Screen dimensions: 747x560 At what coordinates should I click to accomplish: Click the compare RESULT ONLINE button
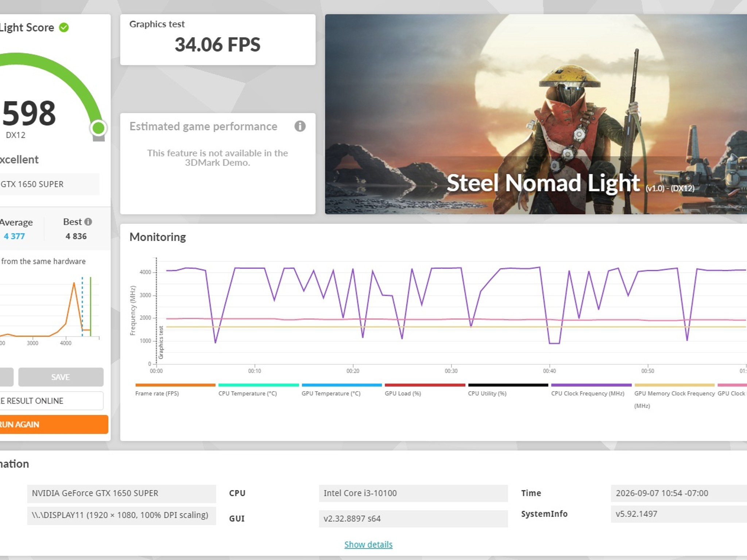click(51, 401)
